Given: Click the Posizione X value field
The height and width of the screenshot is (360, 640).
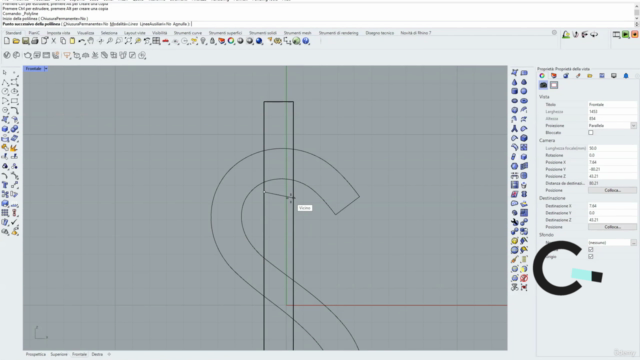Looking at the screenshot, I should pyautogui.click(x=612, y=162).
